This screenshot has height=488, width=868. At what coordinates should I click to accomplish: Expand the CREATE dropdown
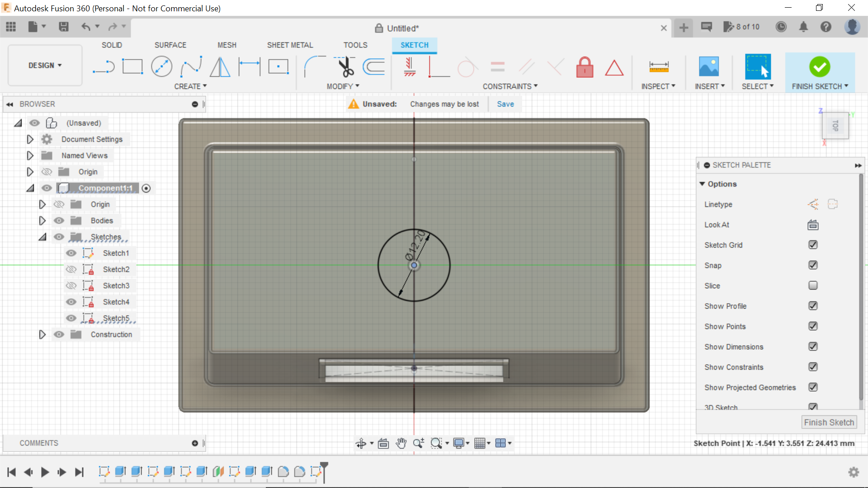(190, 86)
